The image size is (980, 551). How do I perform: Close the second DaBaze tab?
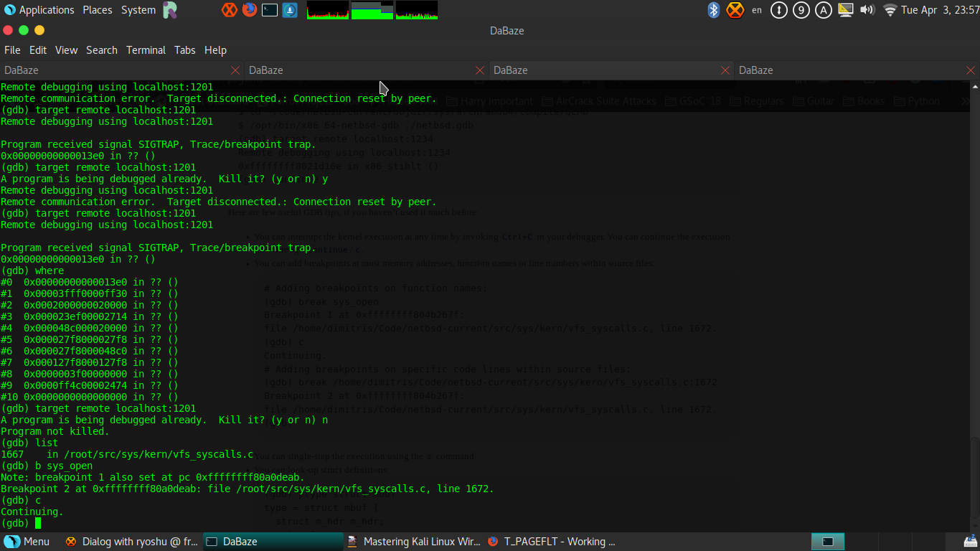click(480, 70)
